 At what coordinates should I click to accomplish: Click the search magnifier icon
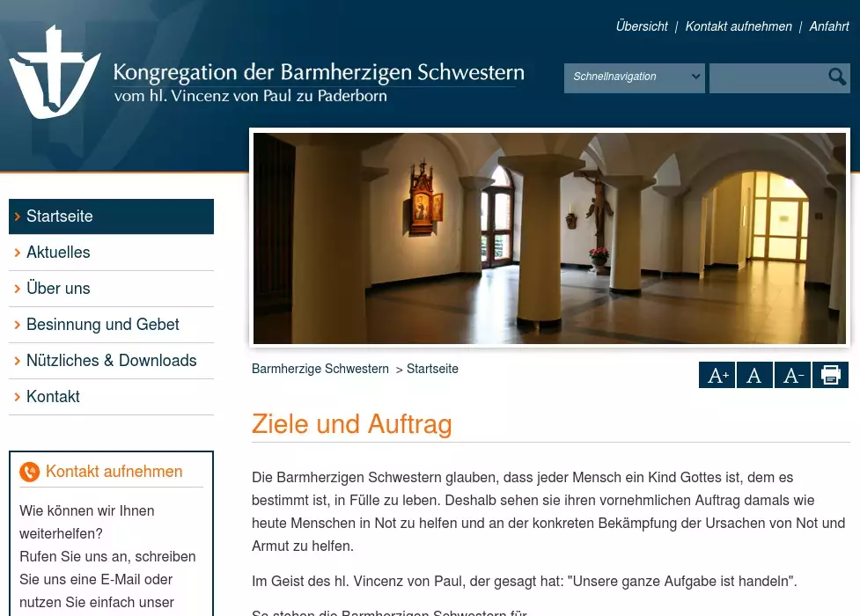(837, 77)
